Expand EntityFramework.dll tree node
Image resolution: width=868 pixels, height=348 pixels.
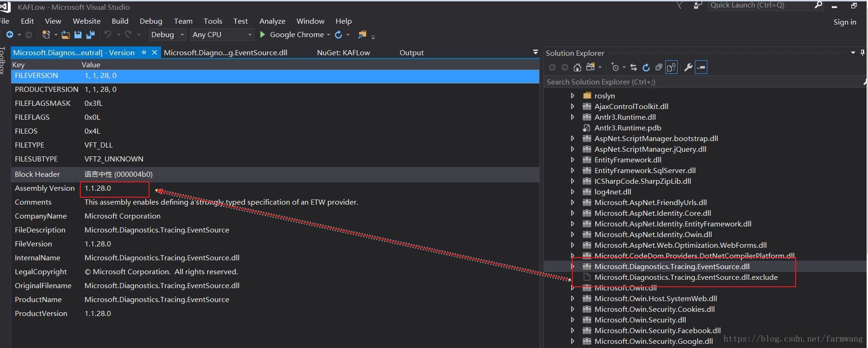coord(572,160)
